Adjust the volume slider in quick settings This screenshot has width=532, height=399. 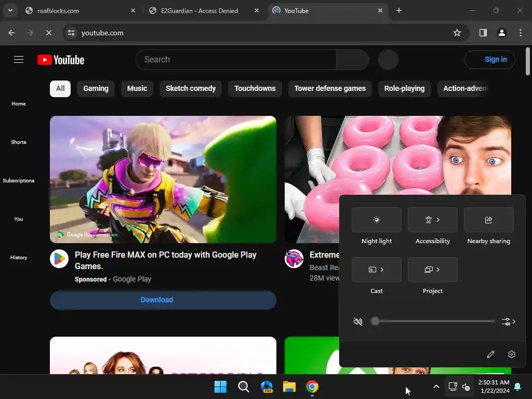(433, 321)
